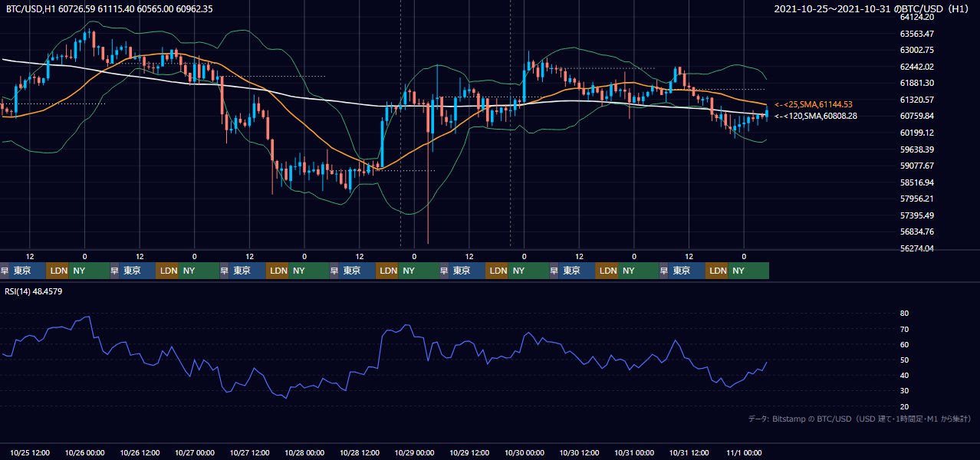980x460 pixels.
Task: Click the 10/28 12:00 date label
Action: tap(360, 452)
